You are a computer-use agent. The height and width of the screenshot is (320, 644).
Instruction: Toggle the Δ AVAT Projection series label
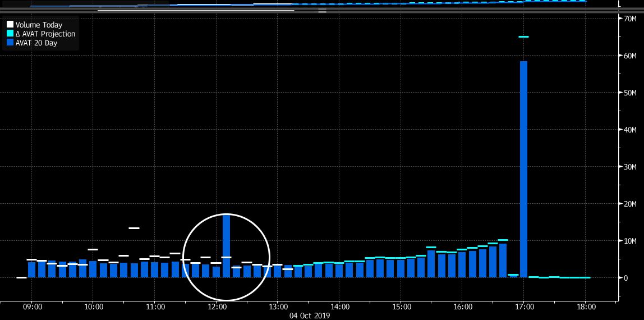coord(45,34)
